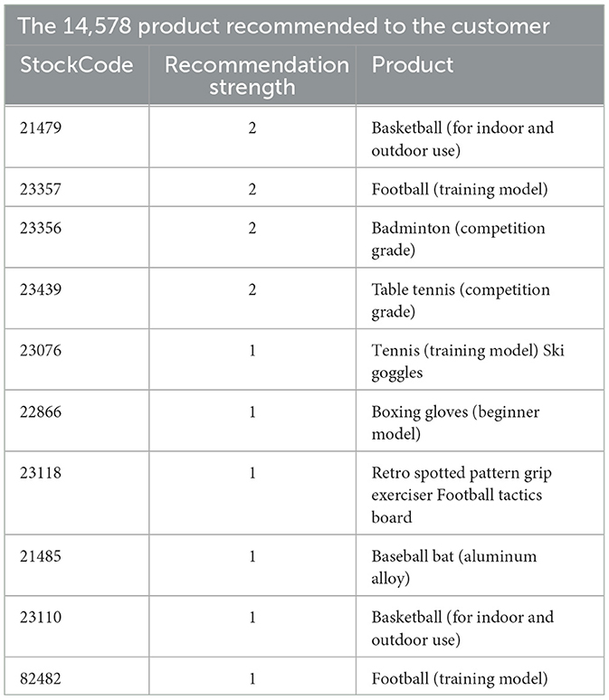Select the Table tennis (competition grade) product

461,300
